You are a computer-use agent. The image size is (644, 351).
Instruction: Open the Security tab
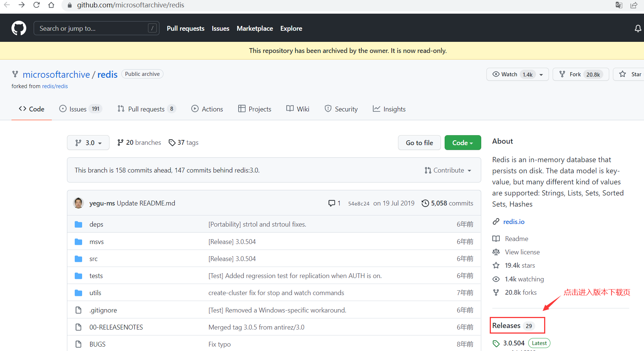pos(341,109)
